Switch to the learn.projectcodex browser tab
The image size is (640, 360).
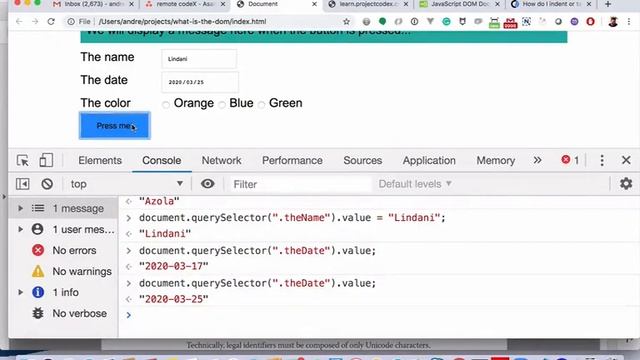click(x=368, y=4)
